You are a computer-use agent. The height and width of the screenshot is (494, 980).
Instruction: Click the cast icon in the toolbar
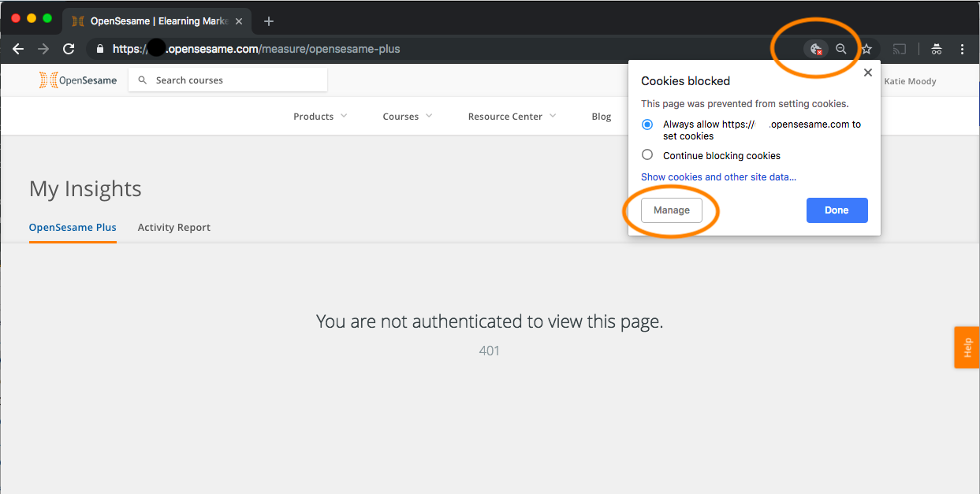[900, 49]
